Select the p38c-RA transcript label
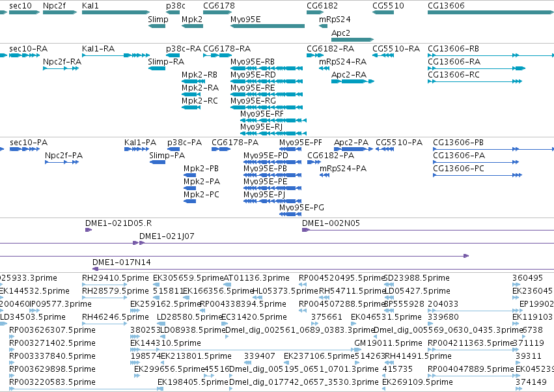Viewport: 554px width, 392px height. [184, 49]
